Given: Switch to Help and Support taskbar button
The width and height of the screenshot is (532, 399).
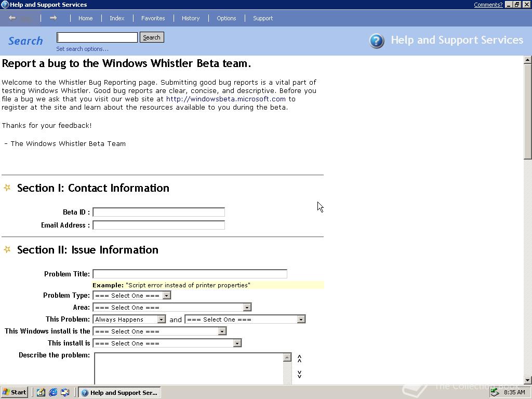Looking at the screenshot, I should pyautogui.click(x=119, y=393).
